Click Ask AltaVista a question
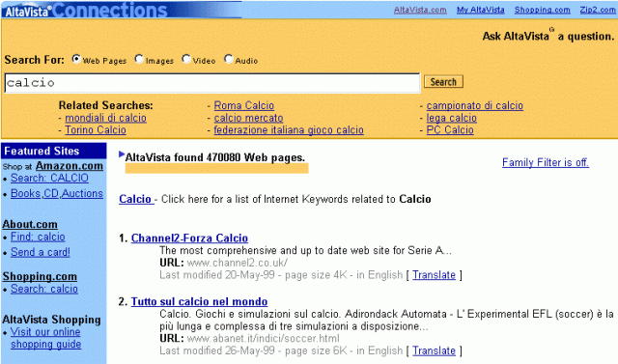The image size is (618, 364). coord(548,37)
